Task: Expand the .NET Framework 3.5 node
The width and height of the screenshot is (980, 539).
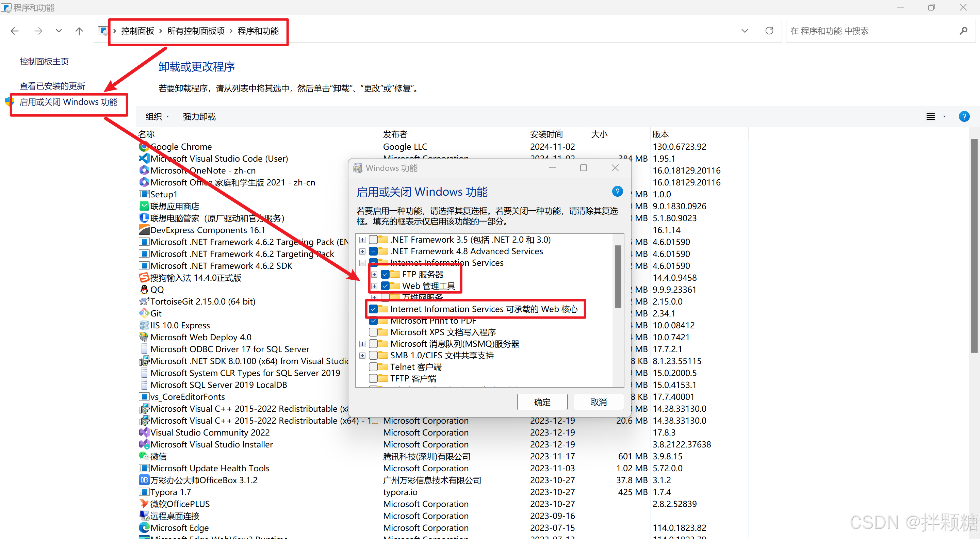Action: pyautogui.click(x=362, y=240)
